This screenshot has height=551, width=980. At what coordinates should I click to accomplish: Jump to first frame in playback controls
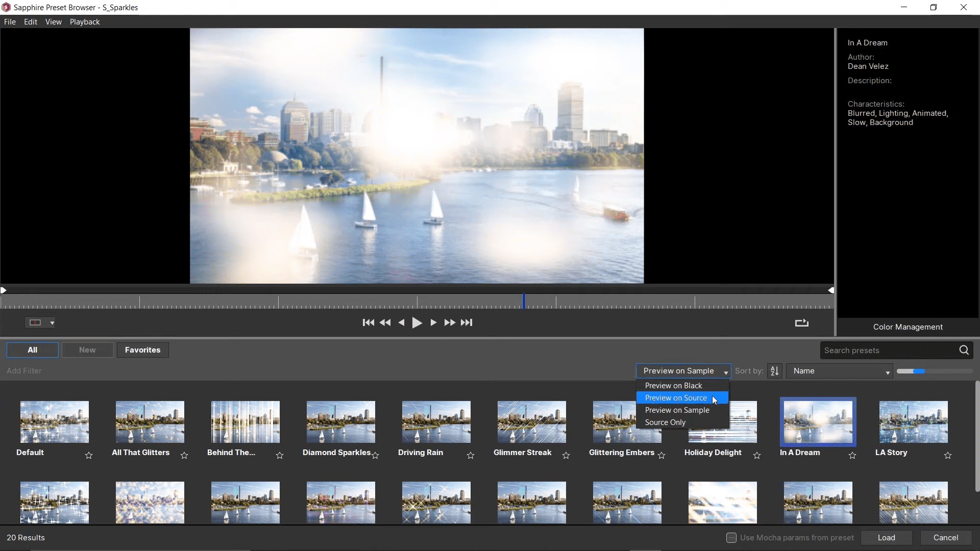point(368,322)
